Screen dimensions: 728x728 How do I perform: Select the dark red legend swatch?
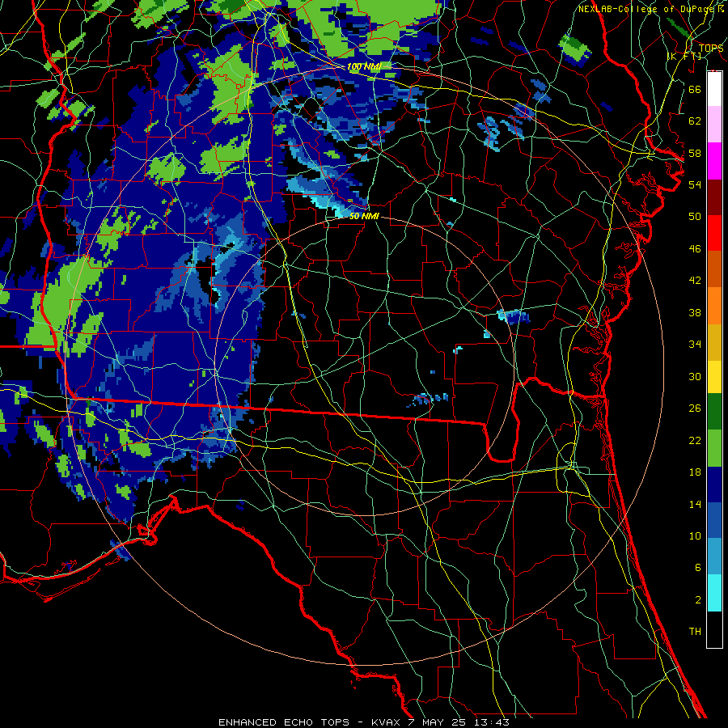click(714, 197)
